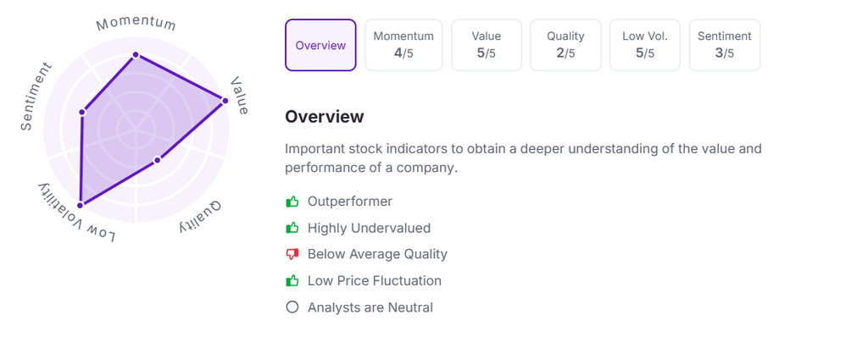
Task: Click the green thumbs-up beside Outperformer
Action: pyautogui.click(x=292, y=202)
